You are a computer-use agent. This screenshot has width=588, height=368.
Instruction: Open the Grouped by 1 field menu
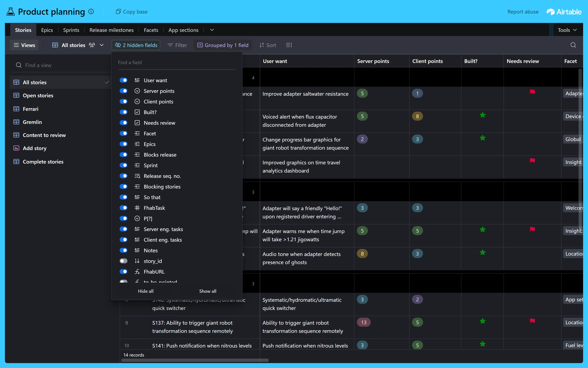pyautogui.click(x=223, y=45)
